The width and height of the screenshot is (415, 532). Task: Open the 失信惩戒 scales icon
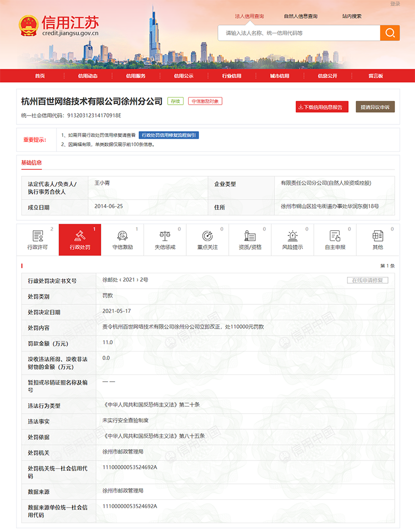click(165, 235)
